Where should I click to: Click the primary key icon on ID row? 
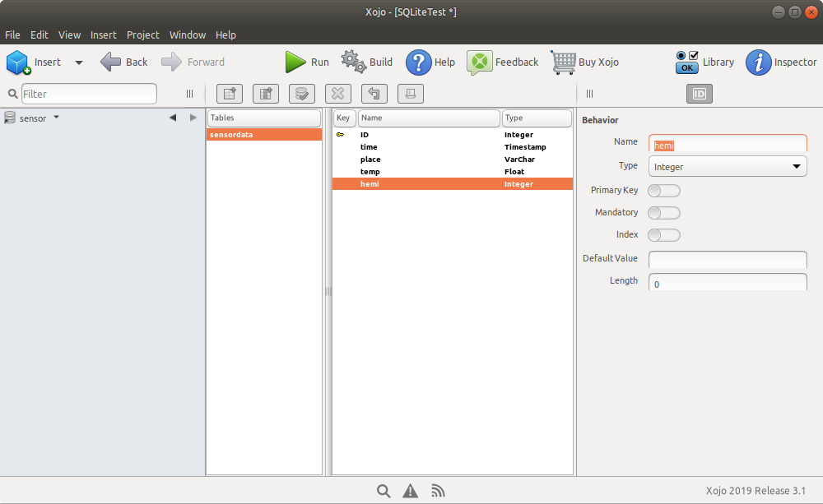[x=340, y=135]
